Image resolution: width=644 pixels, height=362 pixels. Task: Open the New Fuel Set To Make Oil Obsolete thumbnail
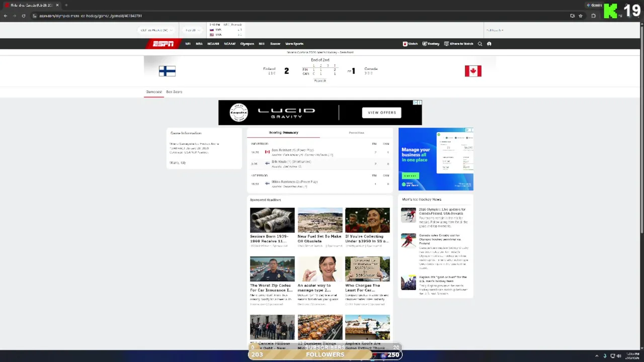[320, 220]
